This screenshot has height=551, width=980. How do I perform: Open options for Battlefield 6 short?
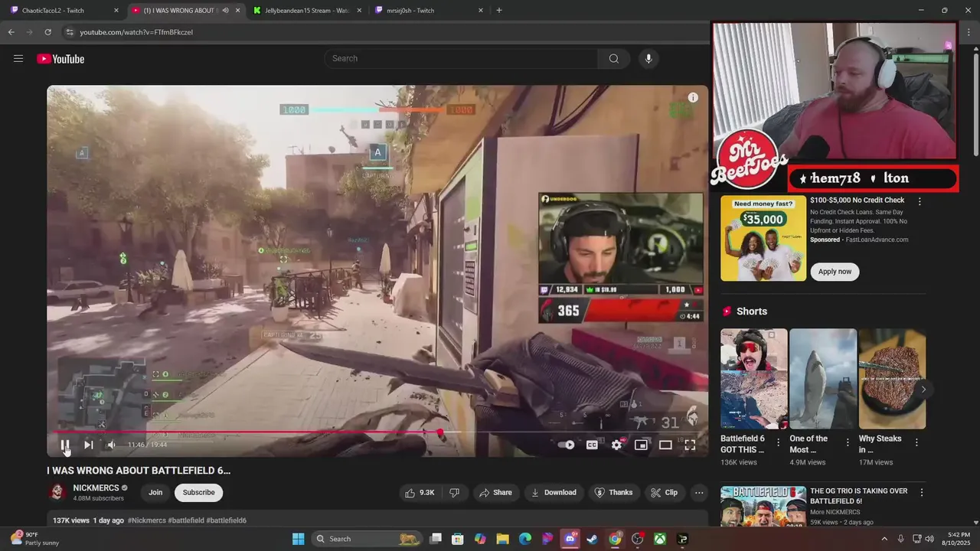pyautogui.click(x=779, y=442)
